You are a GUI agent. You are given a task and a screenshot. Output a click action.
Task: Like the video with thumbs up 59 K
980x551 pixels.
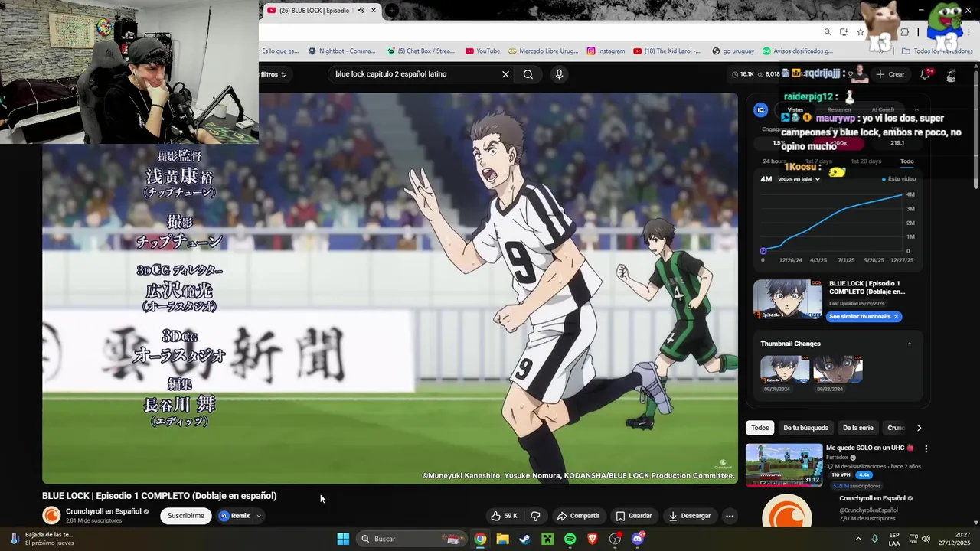pyautogui.click(x=504, y=516)
